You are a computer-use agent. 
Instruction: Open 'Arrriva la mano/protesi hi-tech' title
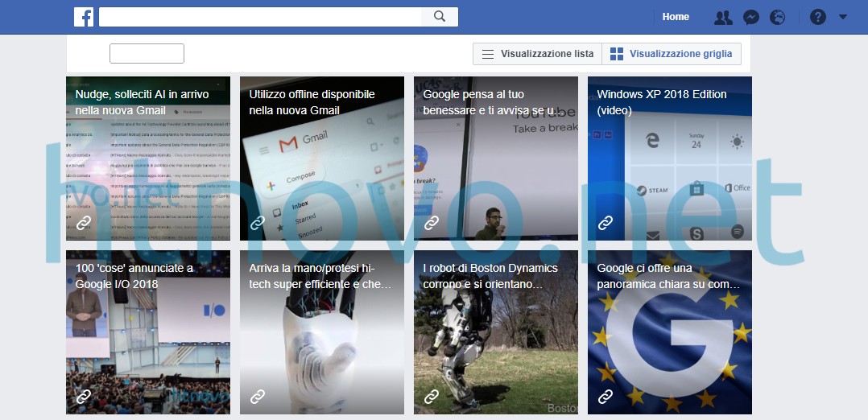click(320, 276)
